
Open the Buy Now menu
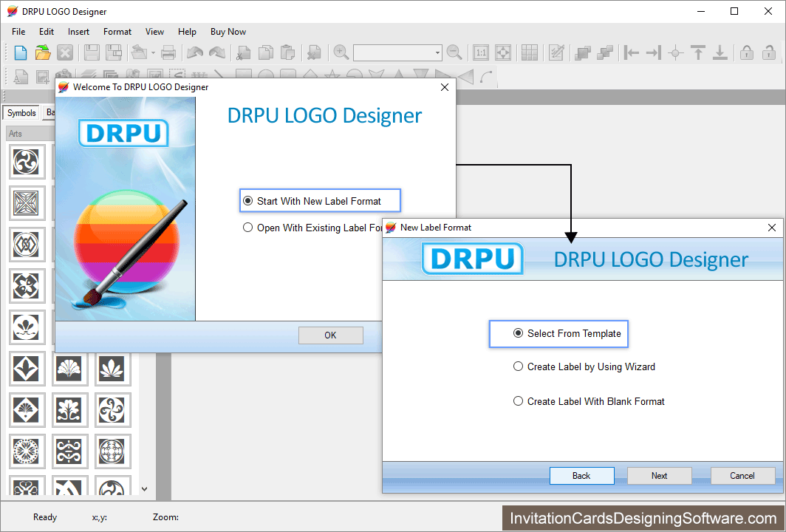(x=228, y=32)
